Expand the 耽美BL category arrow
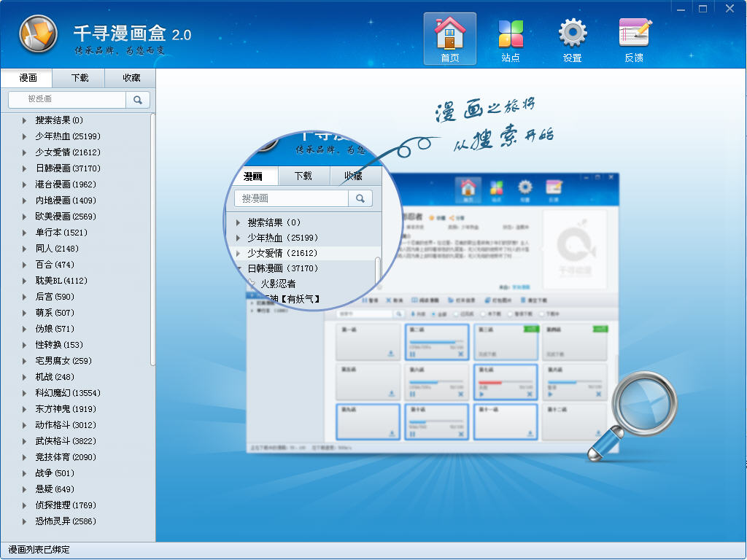 point(24,281)
